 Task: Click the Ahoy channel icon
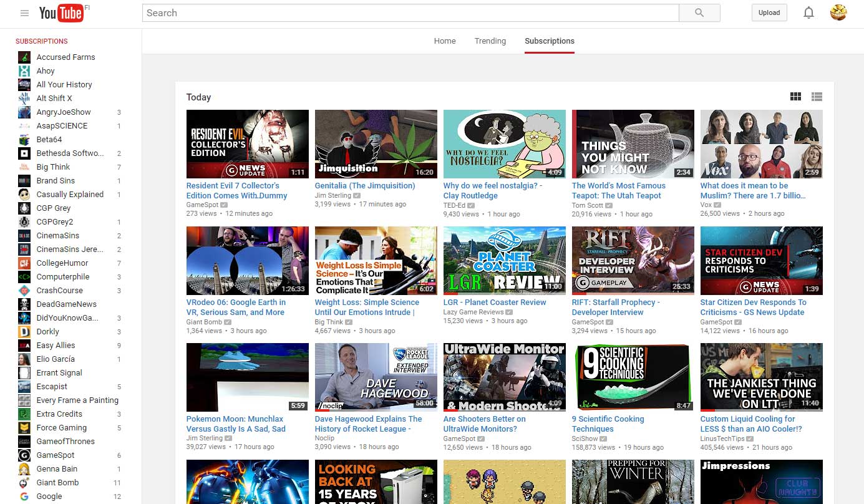(24, 70)
